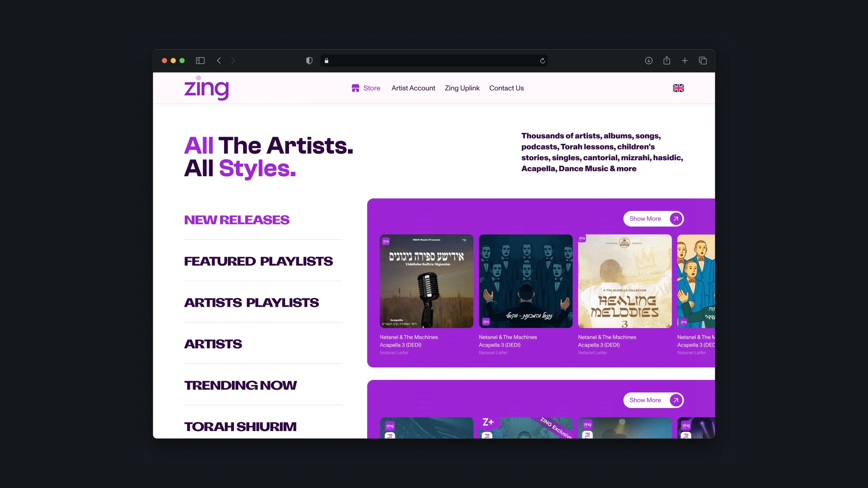Focus the browser address bar

434,61
